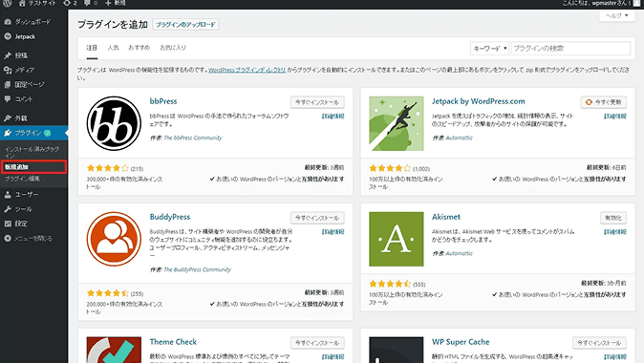The width and height of the screenshot is (644, 363).
Task: Open Jetpack by WordPress.com title link
Action: click(x=478, y=101)
